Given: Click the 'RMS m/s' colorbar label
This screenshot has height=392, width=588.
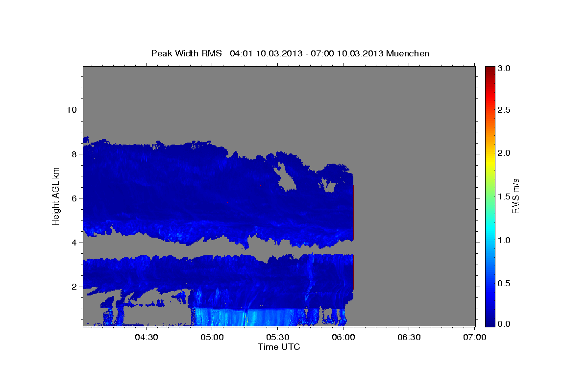Looking at the screenshot, I should (x=515, y=196).
